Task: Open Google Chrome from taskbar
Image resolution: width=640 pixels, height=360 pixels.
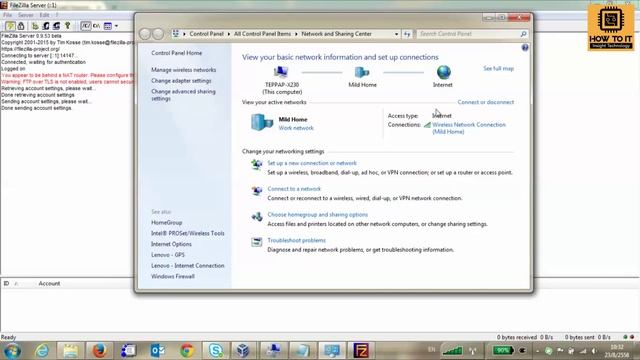Action: (187, 351)
